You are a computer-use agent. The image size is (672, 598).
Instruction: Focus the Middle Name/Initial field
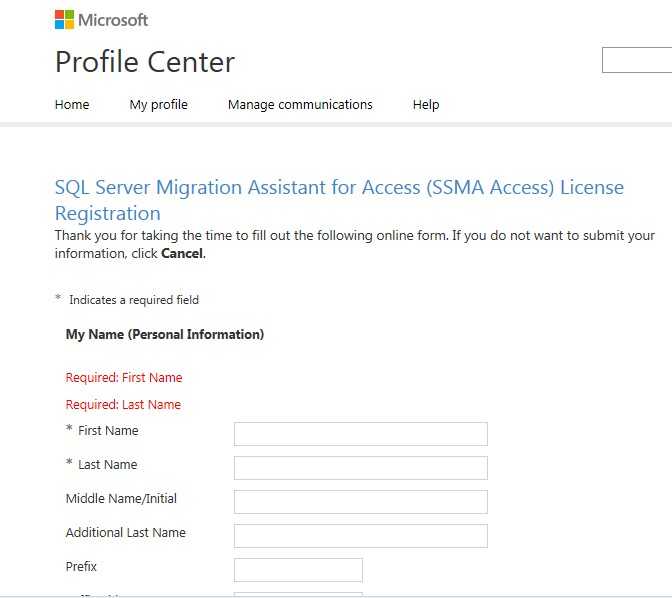tap(361, 502)
